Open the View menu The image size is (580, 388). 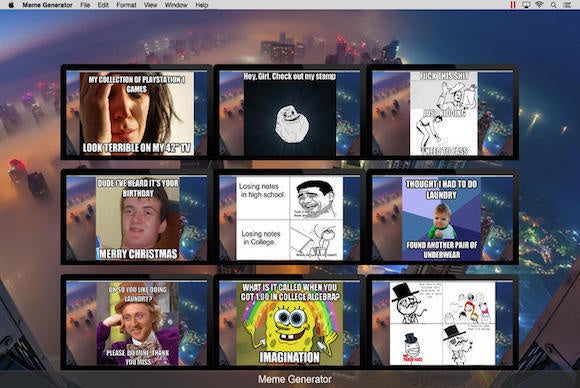point(150,5)
